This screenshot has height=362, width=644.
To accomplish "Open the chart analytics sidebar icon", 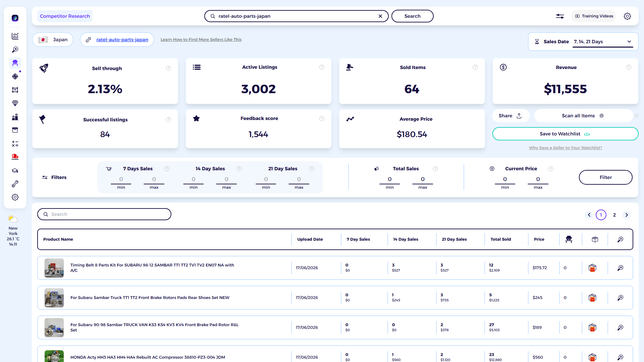I will click(x=15, y=36).
